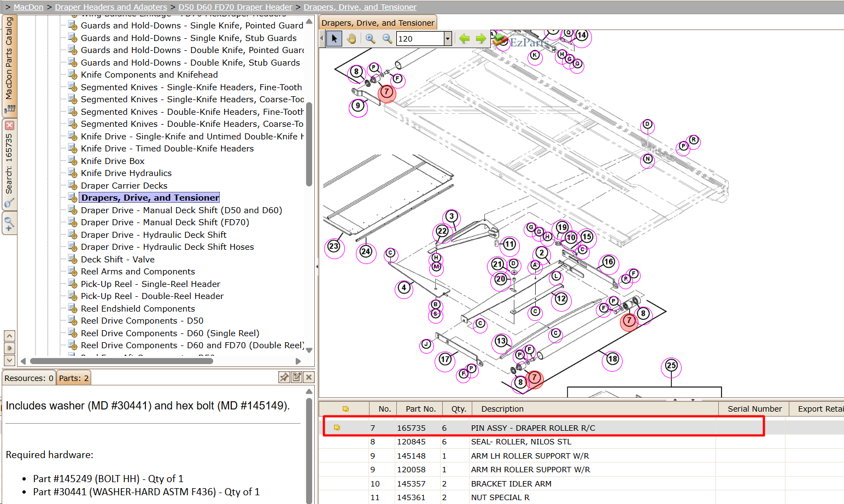
Task: Go to next page with right green arrow
Action: tap(481, 39)
